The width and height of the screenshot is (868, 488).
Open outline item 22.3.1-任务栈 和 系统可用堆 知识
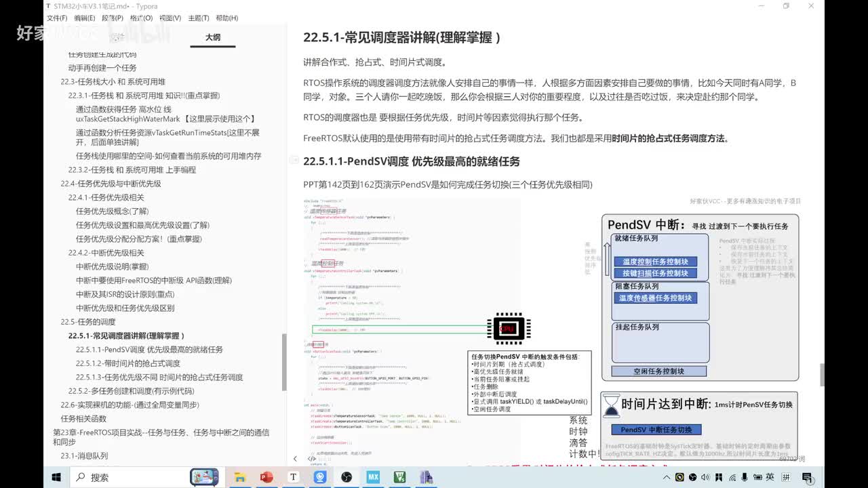[x=144, y=96]
